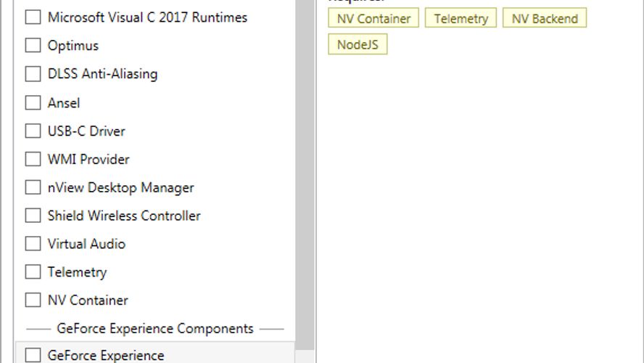Viewport: 644px width, 363px height.
Task: Toggle the Telemetry checkbox in the list
Action: coord(33,272)
